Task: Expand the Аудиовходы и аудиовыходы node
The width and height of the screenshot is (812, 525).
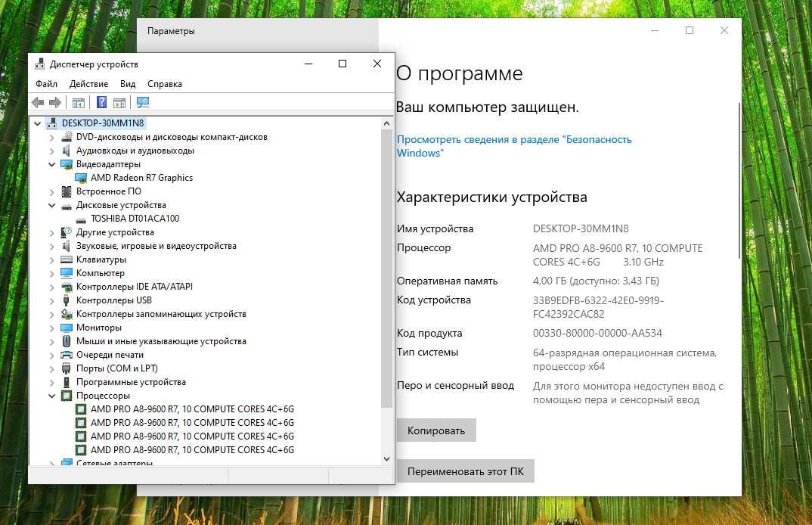Action: point(51,151)
